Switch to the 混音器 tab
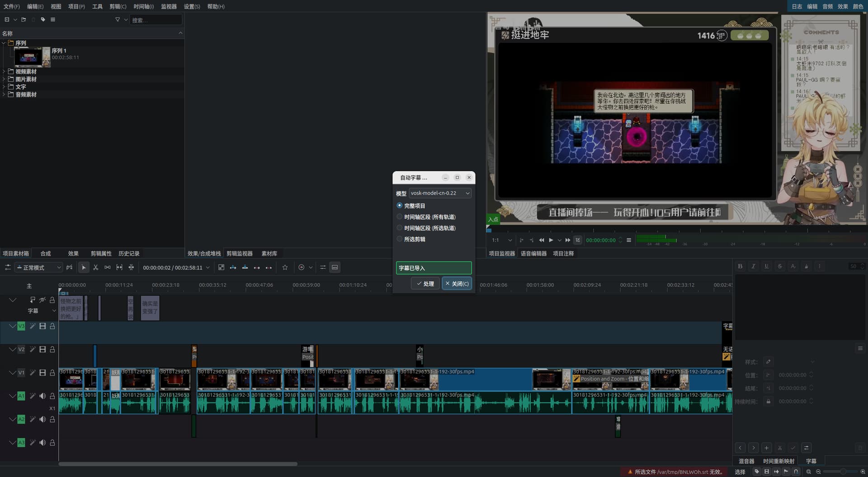868x477 pixels. coord(746,461)
